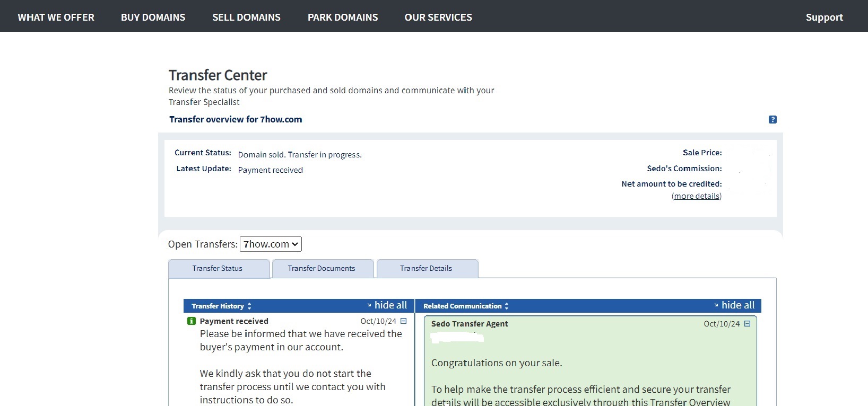Viewport: 868px width, 406px height.
Task: Click the Sedo Transfer Agent sender name
Action: [470, 324]
